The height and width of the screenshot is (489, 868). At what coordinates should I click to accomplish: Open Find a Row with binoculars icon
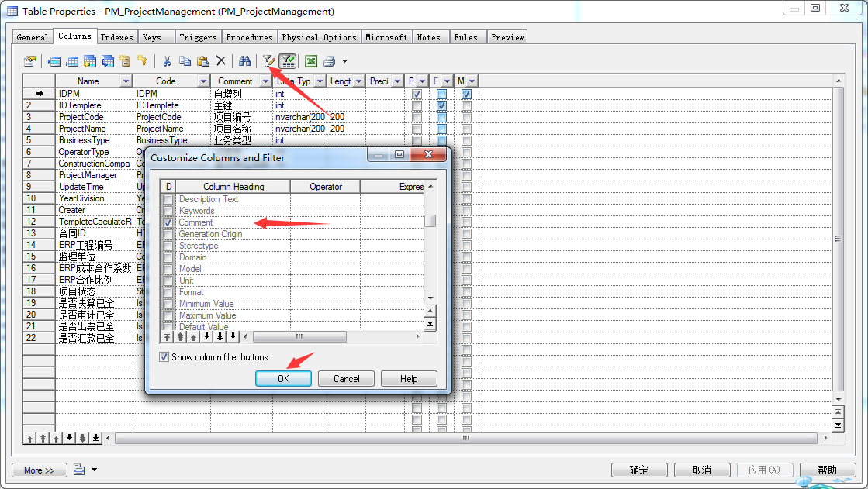(x=244, y=61)
